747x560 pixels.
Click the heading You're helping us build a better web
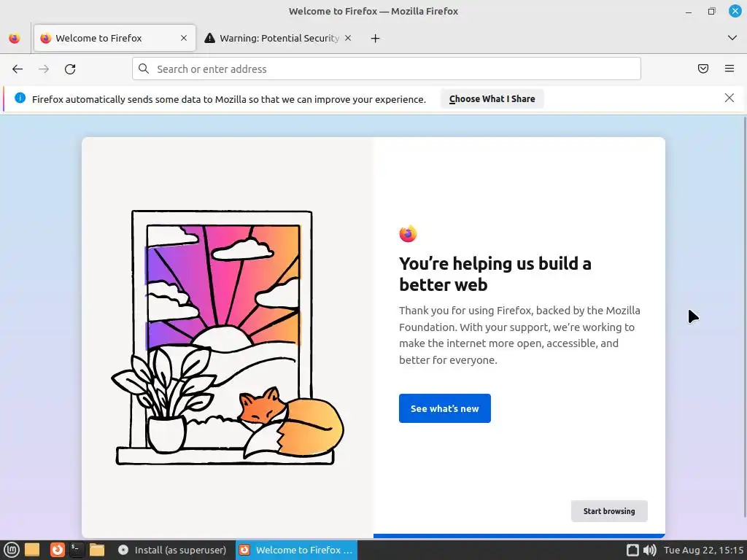[x=495, y=274]
